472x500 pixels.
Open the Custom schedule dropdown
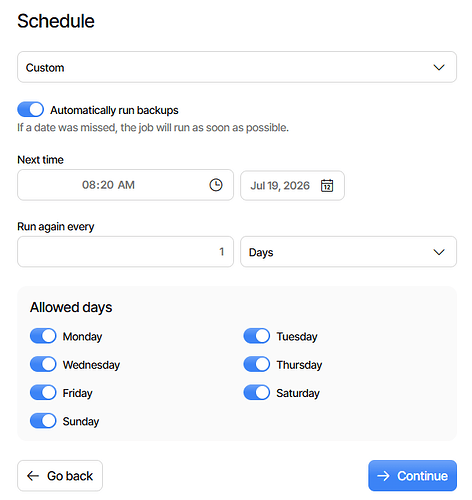tap(237, 67)
